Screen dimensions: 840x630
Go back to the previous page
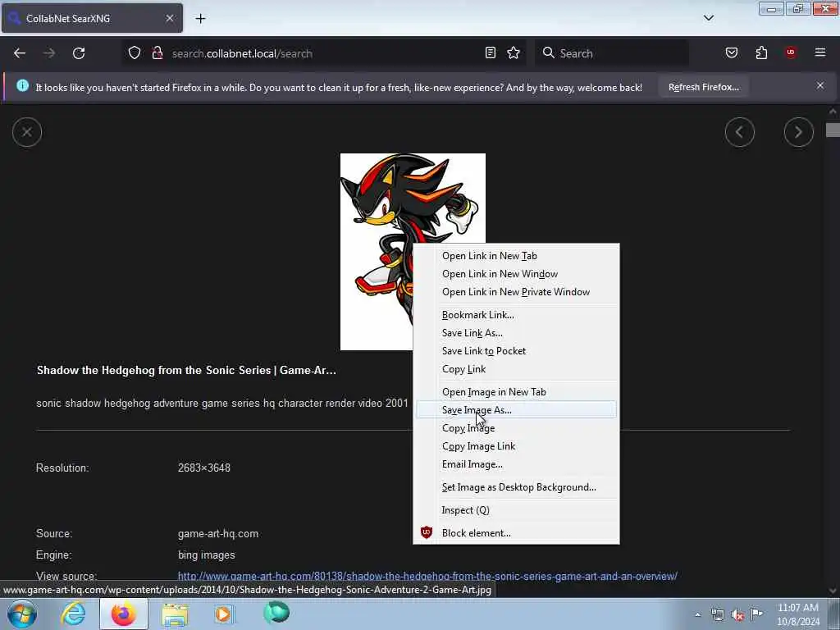tap(20, 53)
